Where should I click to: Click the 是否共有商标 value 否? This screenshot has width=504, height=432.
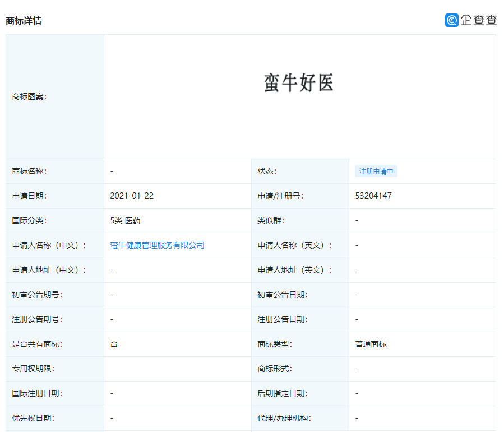tap(114, 344)
